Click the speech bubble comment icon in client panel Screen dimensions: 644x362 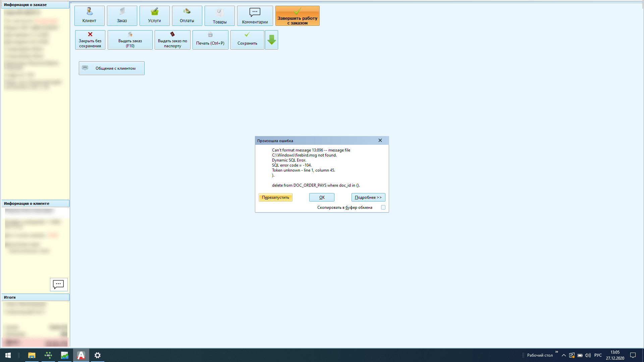pos(59,285)
